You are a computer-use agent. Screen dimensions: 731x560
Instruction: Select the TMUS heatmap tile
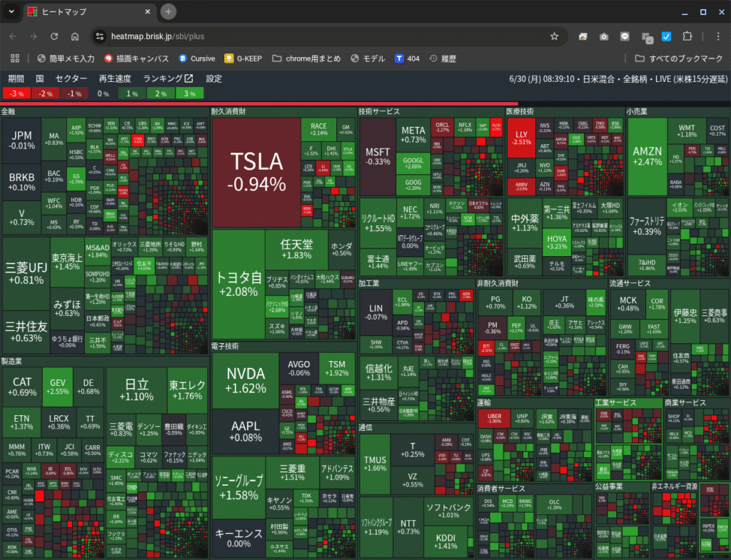(x=375, y=464)
